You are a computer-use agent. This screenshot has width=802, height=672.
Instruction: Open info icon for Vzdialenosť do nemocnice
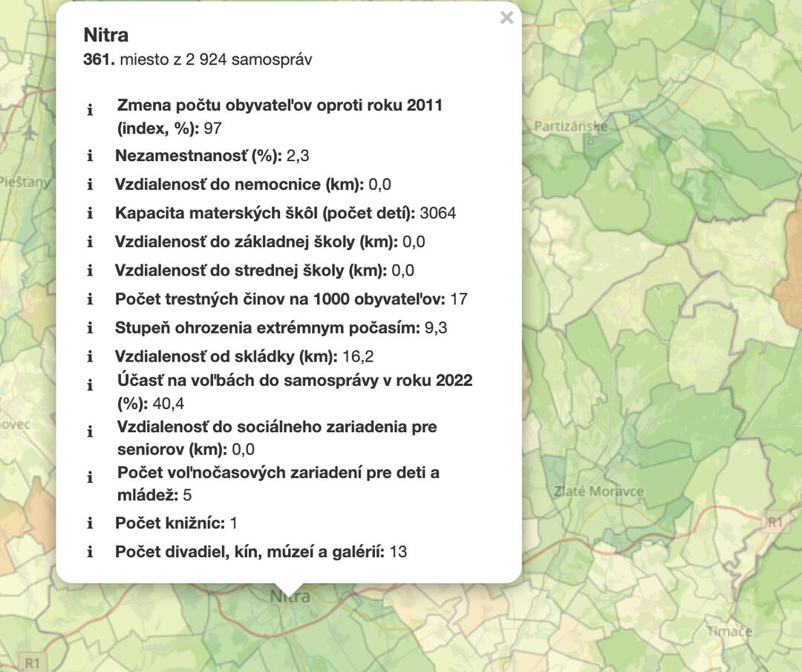coord(90,185)
